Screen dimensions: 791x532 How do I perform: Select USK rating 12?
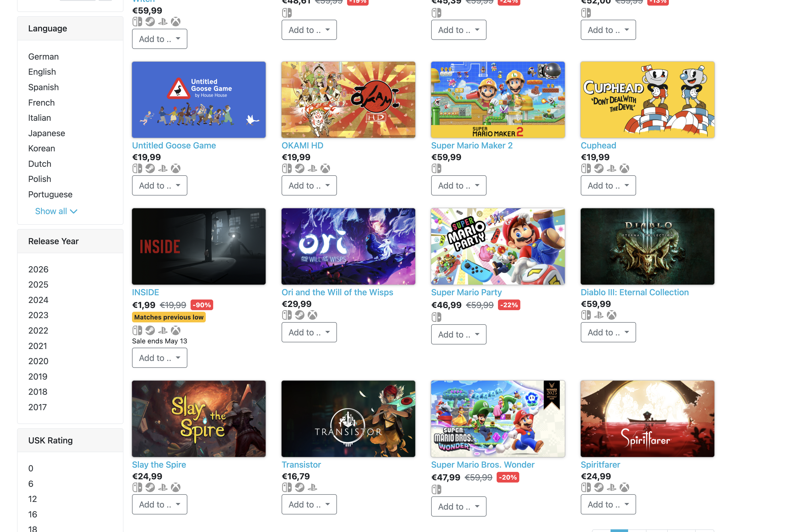32,499
